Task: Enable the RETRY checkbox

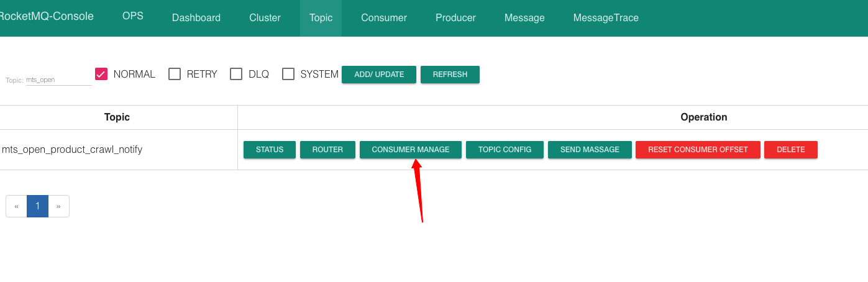Action: click(x=175, y=74)
